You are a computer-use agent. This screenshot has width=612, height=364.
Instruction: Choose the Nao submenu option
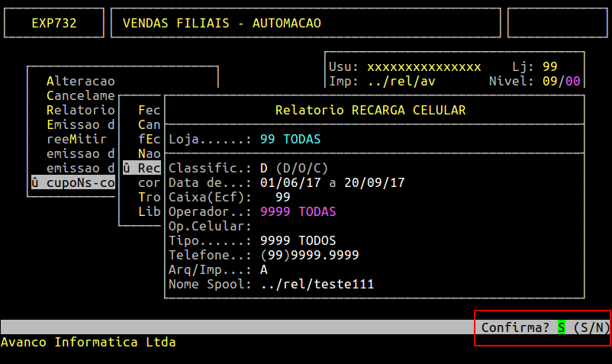tap(149, 153)
